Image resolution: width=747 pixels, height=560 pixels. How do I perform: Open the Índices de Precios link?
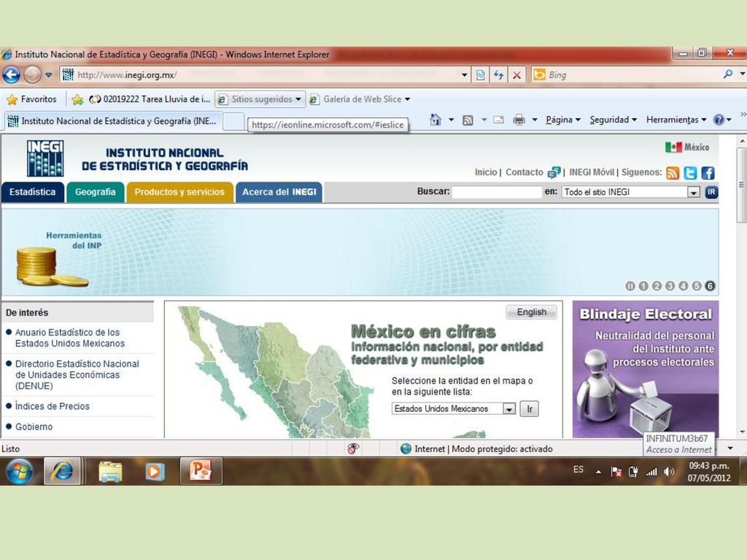pos(53,406)
